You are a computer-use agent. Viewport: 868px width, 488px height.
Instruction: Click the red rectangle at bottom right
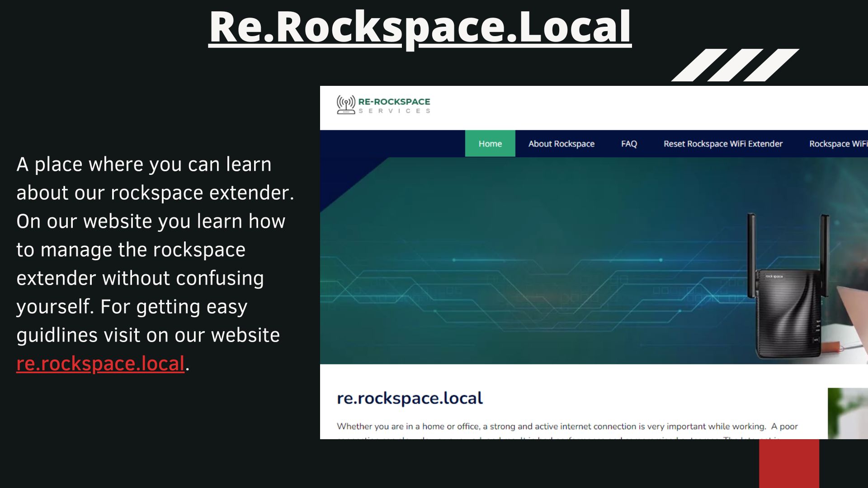789,463
